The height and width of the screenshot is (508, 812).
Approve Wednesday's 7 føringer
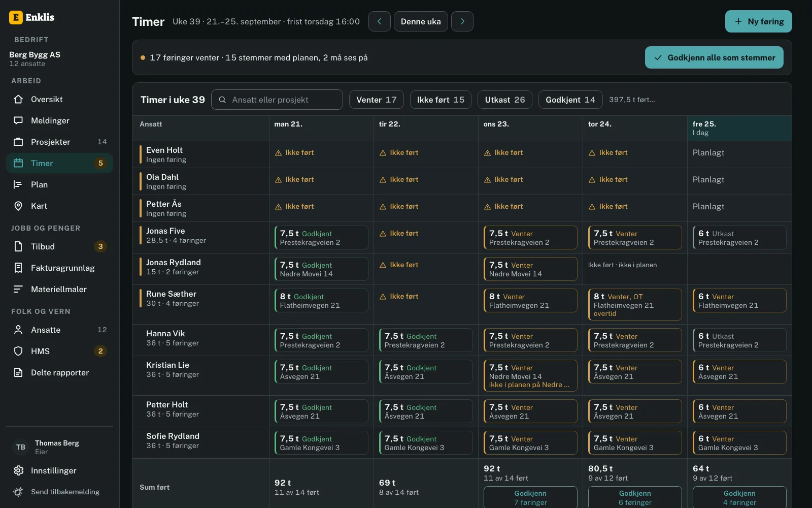pos(530,497)
